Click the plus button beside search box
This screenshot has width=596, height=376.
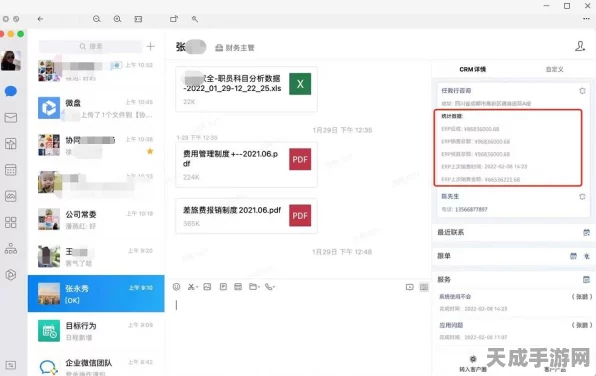coord(151,46)
